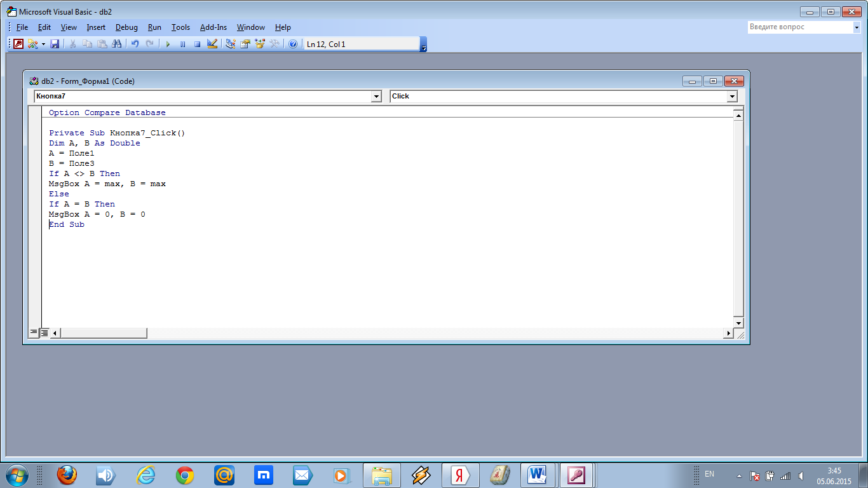Click the code window vertical scroll down arrow
This screenshot has width=868, height=488.
coord(738,323)
